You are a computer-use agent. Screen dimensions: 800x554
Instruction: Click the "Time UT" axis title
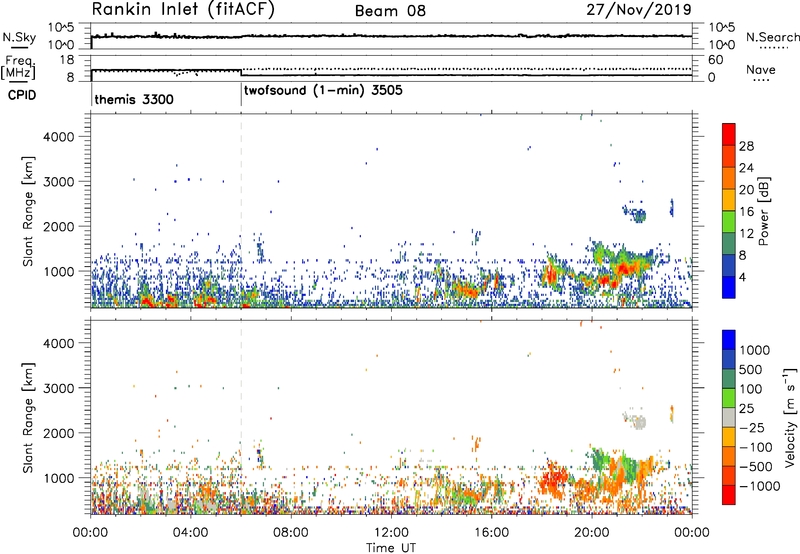(391, 547)
